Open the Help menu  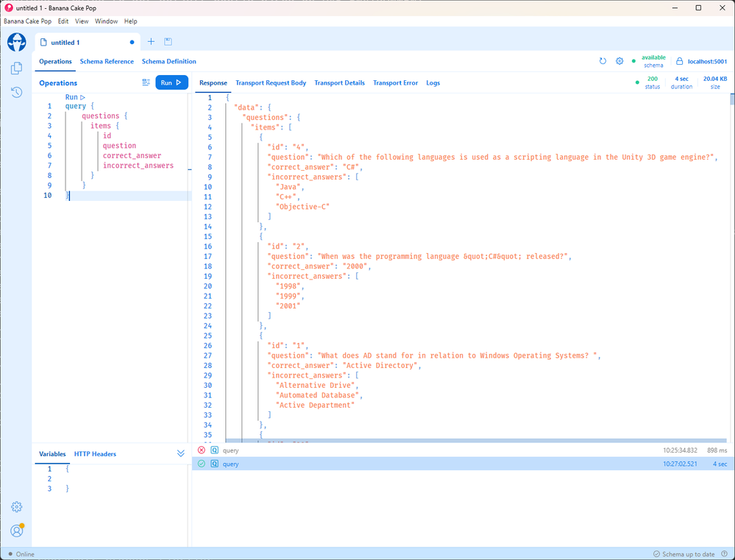(x=131, y=21)
